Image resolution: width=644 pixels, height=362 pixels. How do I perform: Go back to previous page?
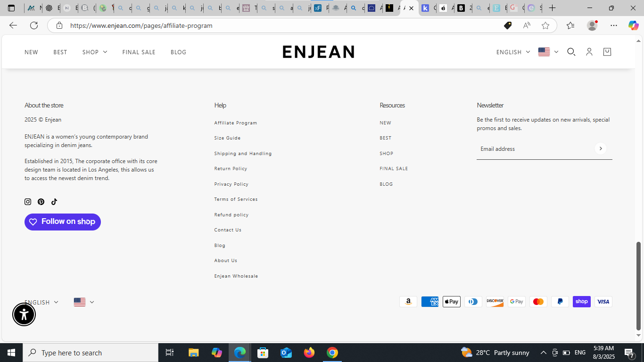13,25
